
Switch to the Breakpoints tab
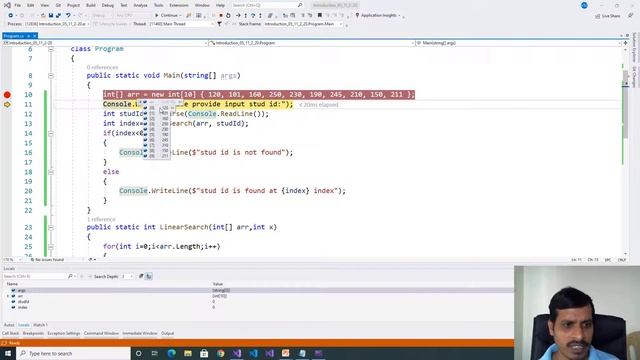(33, 333)
